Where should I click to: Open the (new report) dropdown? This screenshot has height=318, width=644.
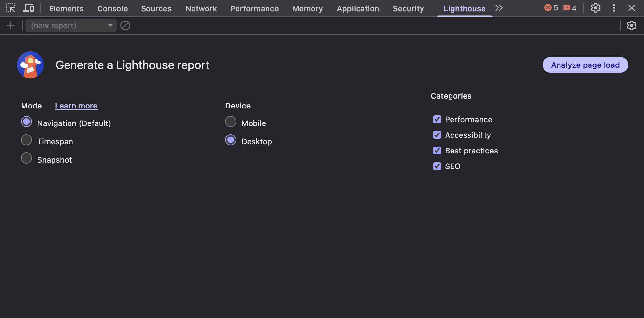tap(71, 25)
